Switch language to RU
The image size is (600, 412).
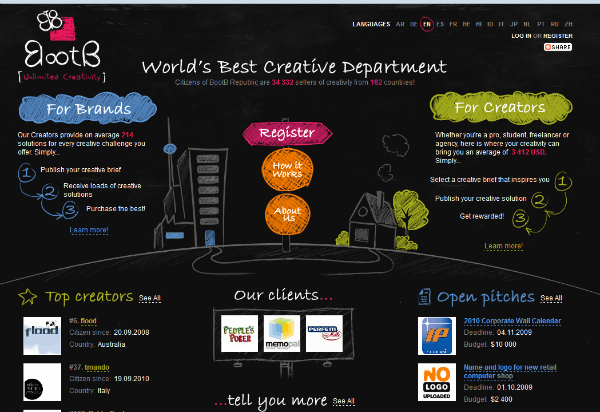[x=554, y=24]
